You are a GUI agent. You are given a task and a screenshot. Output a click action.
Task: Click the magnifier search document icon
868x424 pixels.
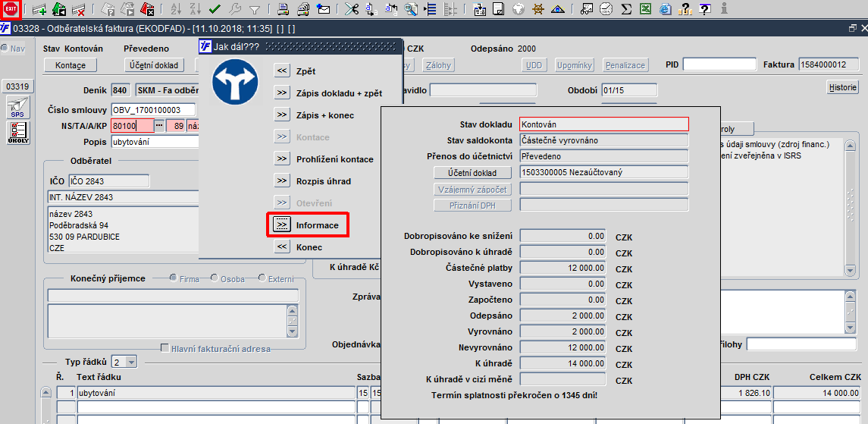[411, 9]
